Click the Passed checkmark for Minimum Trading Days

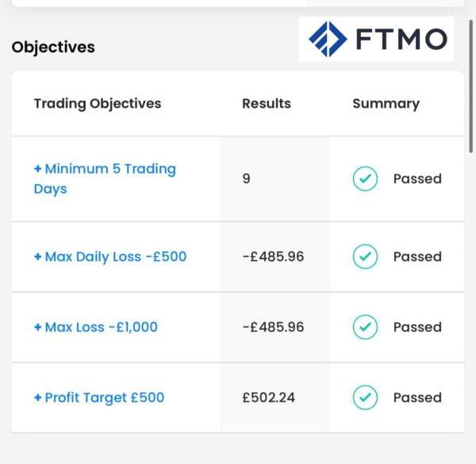(364, 179)
